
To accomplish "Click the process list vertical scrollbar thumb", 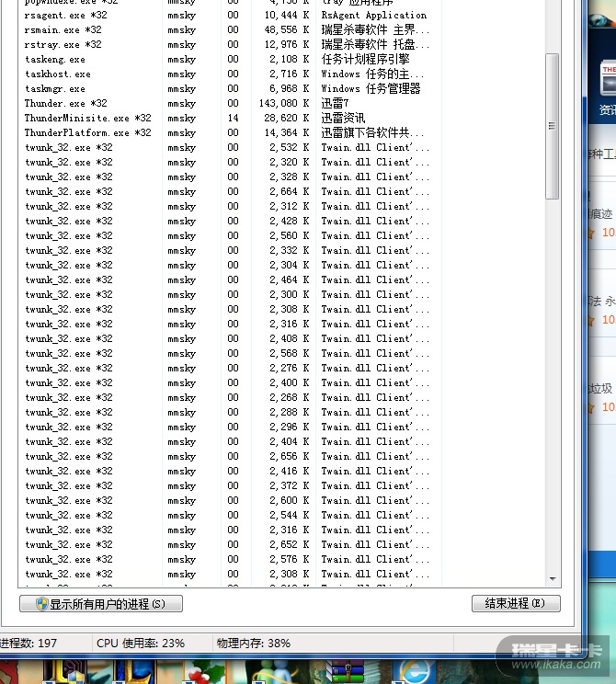I will (552, 126).
